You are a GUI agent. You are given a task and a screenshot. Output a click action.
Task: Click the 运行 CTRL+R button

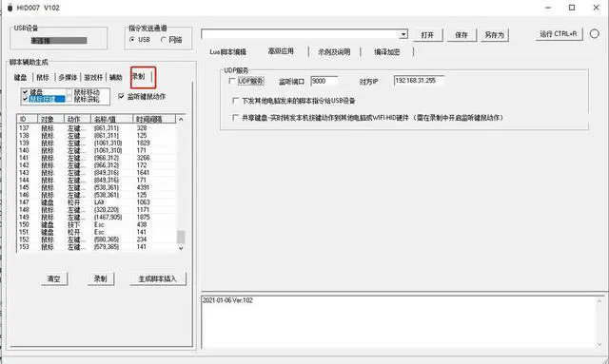coord(559,34)
